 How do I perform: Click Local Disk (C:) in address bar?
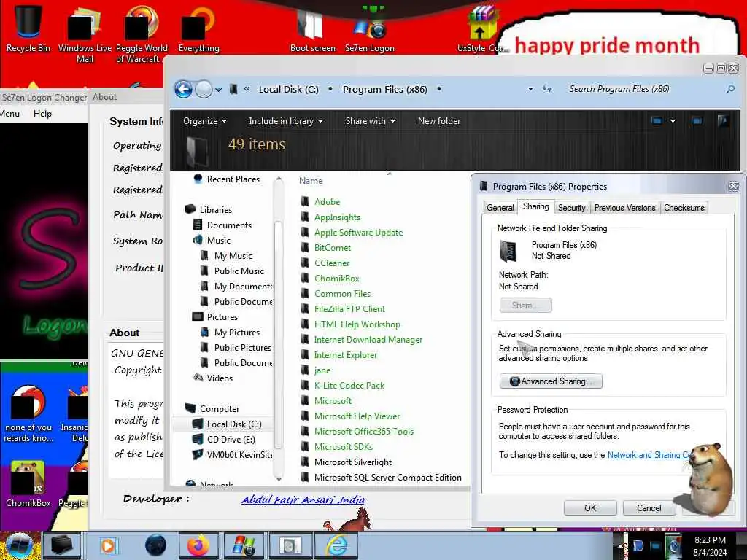tap(288, 89)
